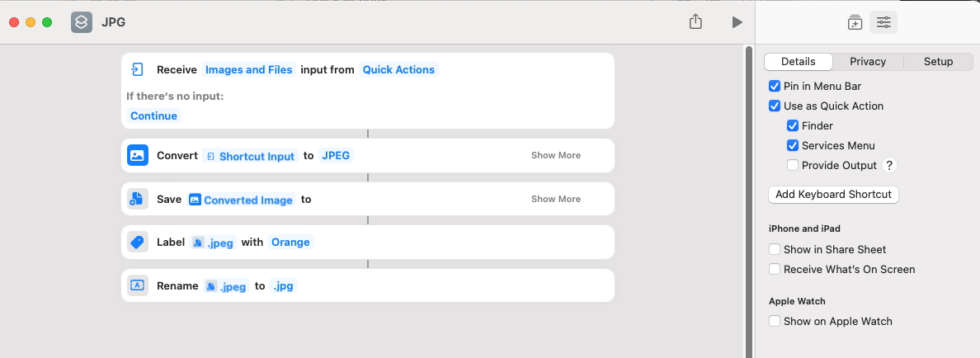Change the JPEG format dropdown
980x358 pixels.
pos(336,155)
